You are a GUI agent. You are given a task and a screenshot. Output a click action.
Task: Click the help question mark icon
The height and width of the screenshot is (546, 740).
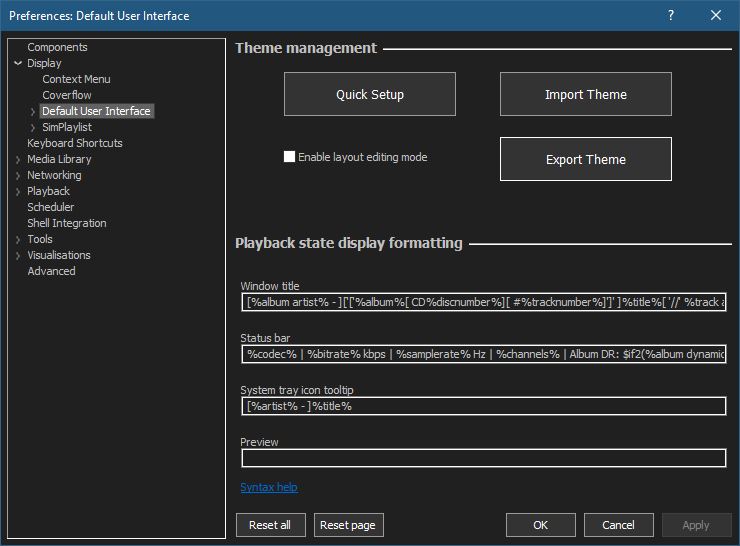(x=671, y=15)
